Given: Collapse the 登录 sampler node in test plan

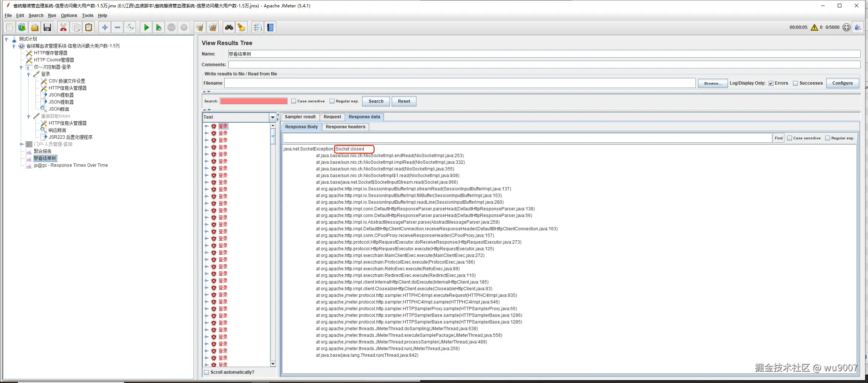Looking at the screenshot, I should pyautogui.click(x=28, y=74).
